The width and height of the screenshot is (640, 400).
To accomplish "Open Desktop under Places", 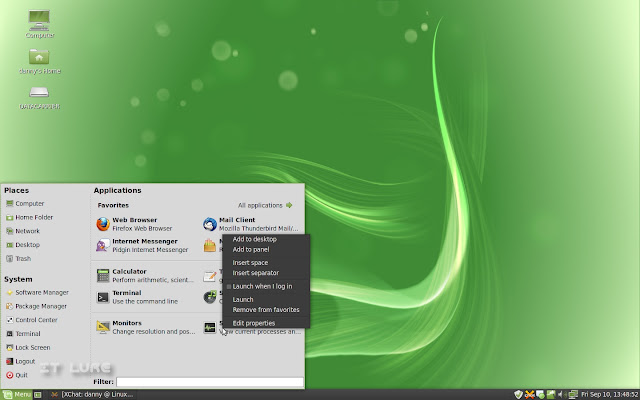I will (x=23, y=245).
